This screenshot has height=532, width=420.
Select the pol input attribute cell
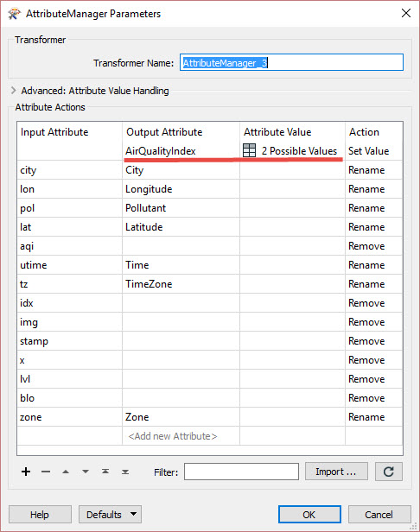tap(70, 207)
